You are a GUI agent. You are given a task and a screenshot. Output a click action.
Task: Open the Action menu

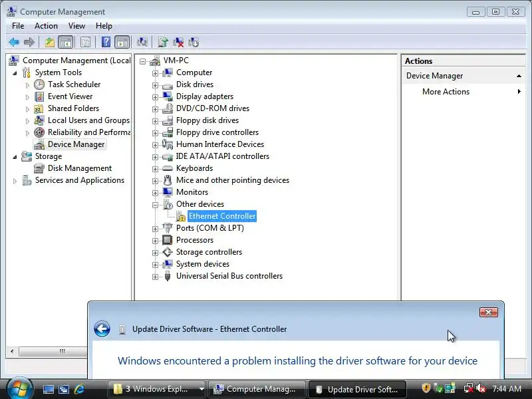46,26
